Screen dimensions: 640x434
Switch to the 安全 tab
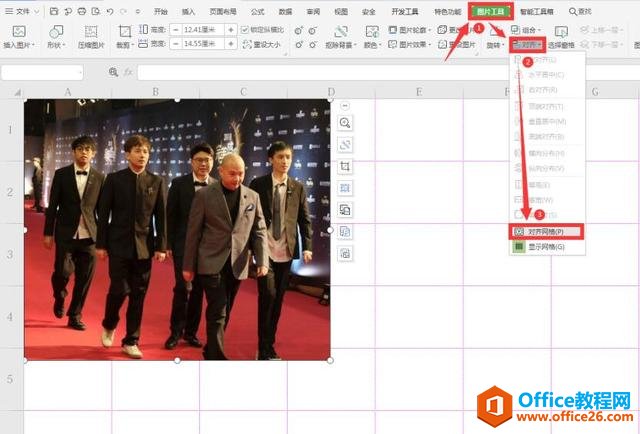[x=369, y=12]
